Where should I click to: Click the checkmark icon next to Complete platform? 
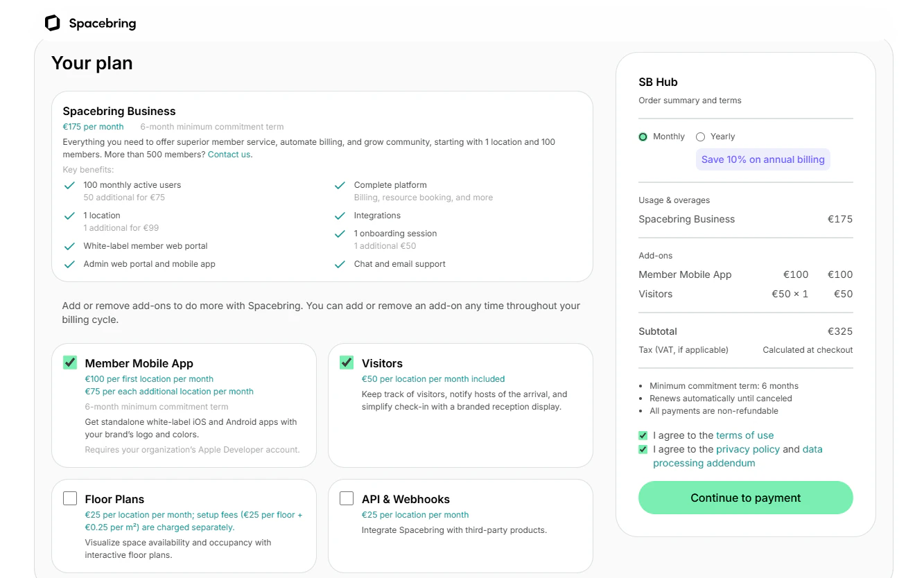(340, 185)
